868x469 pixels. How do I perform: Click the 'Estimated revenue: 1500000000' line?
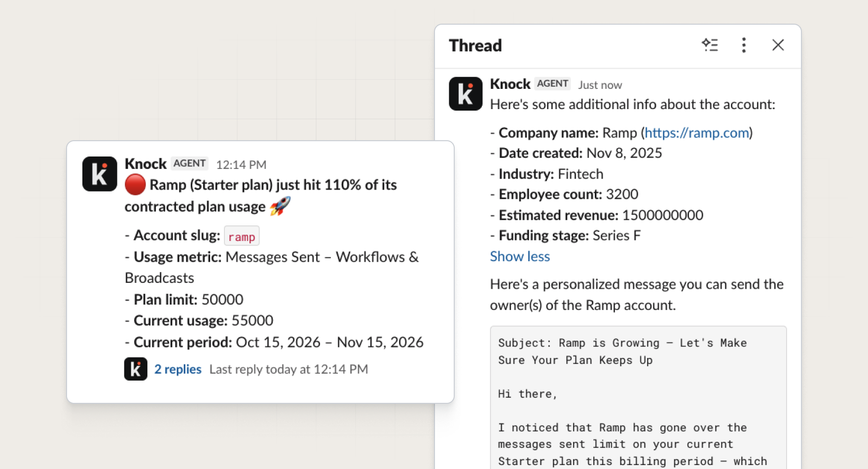(597, 215)
